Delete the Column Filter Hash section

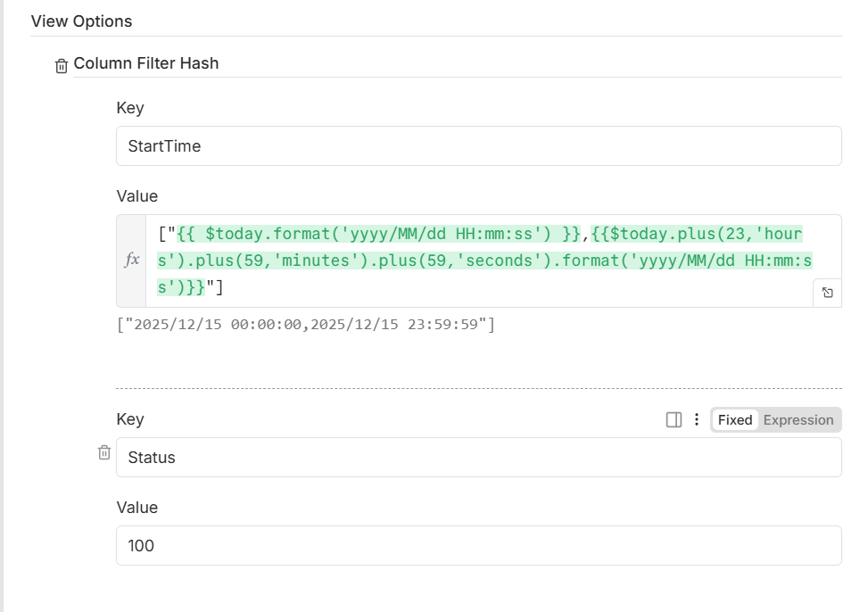[62, 66]
